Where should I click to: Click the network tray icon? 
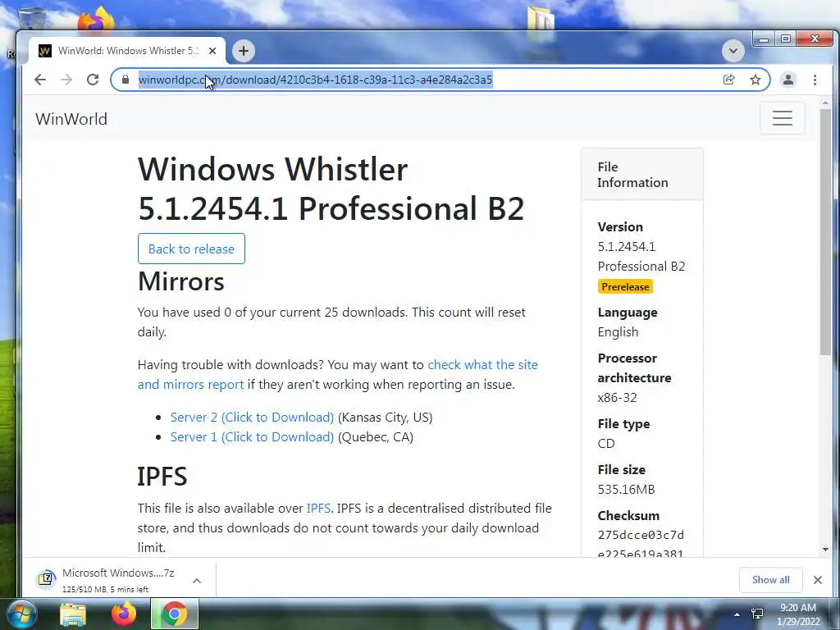(x=757, y=614)
